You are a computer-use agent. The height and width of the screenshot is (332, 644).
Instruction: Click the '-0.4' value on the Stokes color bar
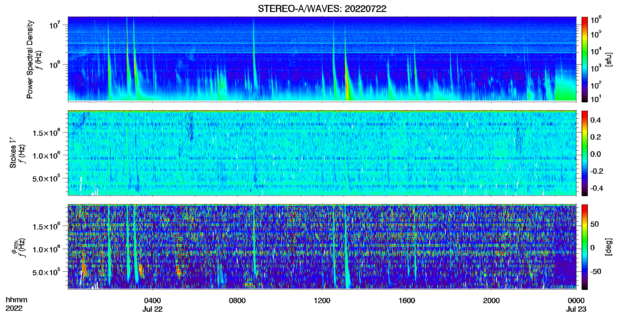tap(597, 188)
